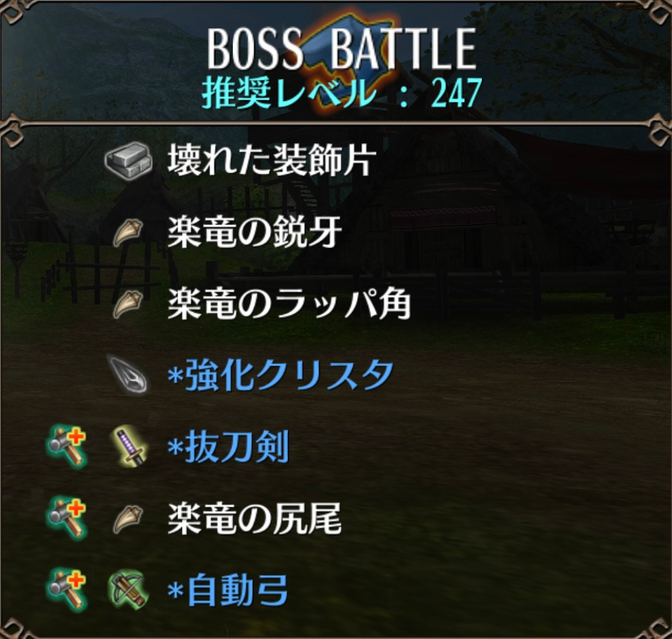Click the BOSS BATTLE title header
The width and height of the screenshot is (672, 639).
point(342,49)
